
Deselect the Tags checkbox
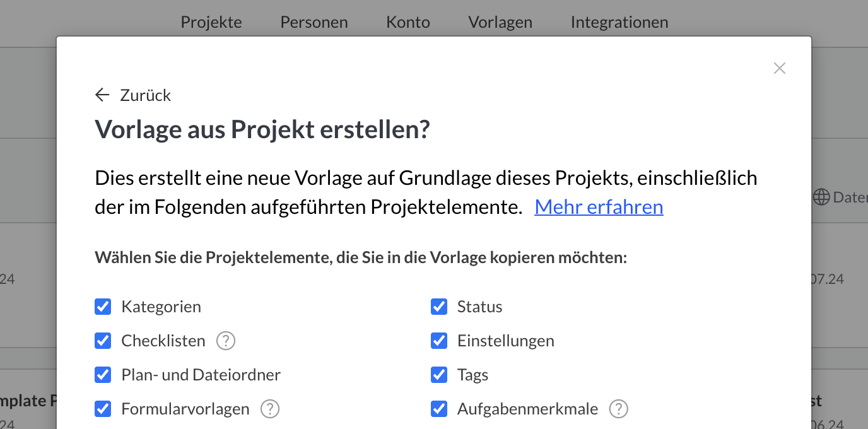click(439, 375)
